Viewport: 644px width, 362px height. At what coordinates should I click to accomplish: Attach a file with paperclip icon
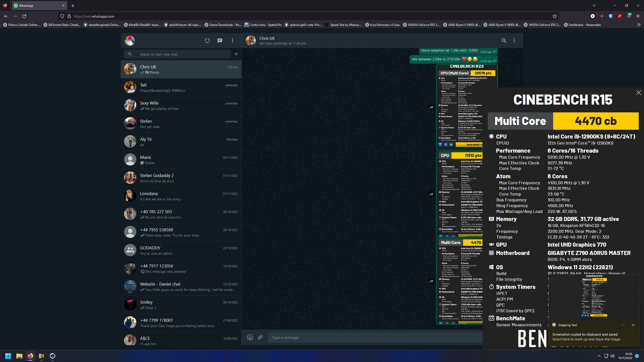(x=260, y=337)
